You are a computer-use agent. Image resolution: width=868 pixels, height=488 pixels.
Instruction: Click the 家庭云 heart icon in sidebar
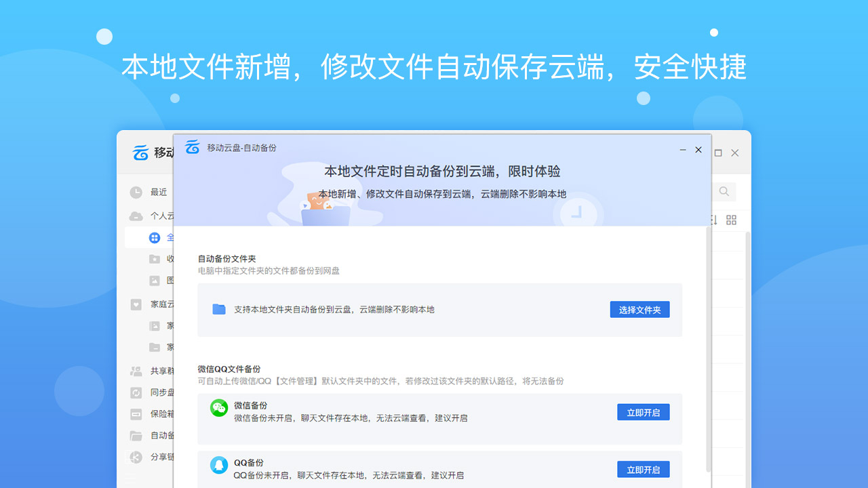coord(136,304)
